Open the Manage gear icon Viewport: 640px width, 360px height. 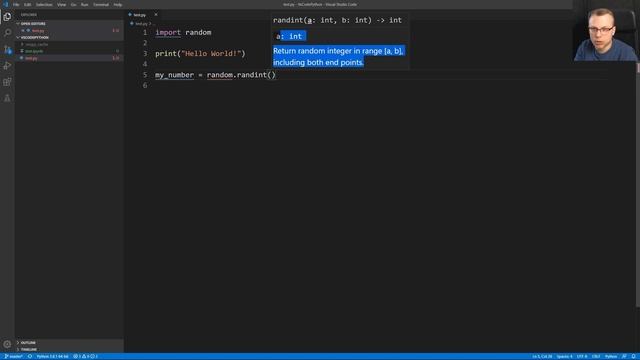[7, 344]
